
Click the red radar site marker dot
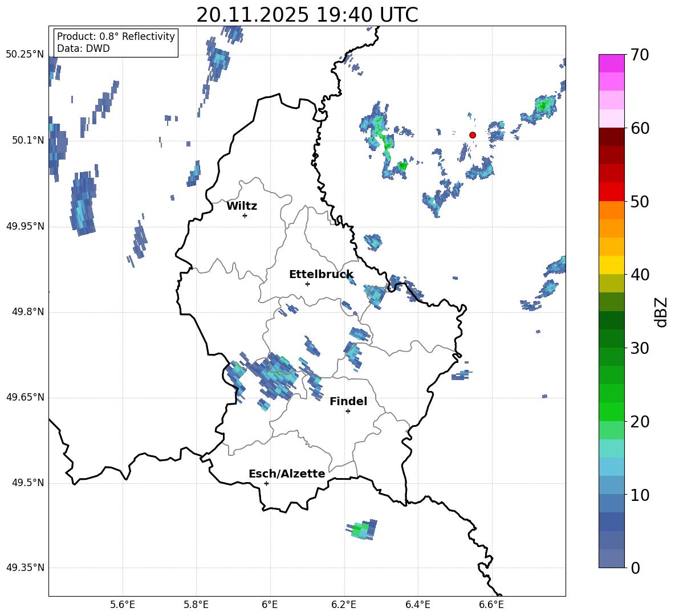point(472,135)
